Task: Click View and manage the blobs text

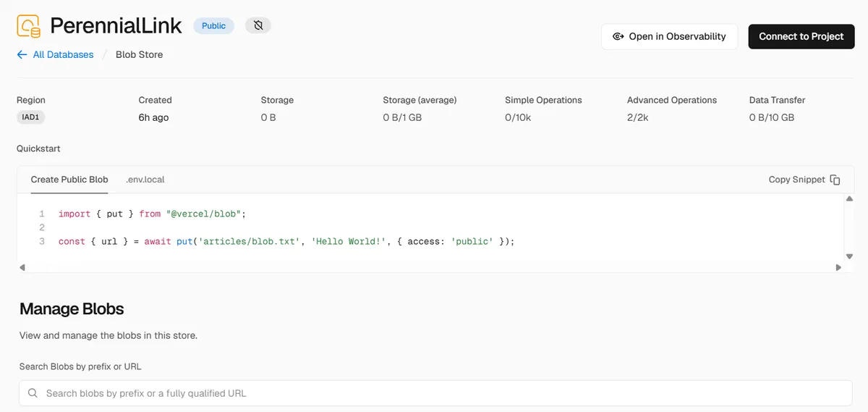Action: 109,335
